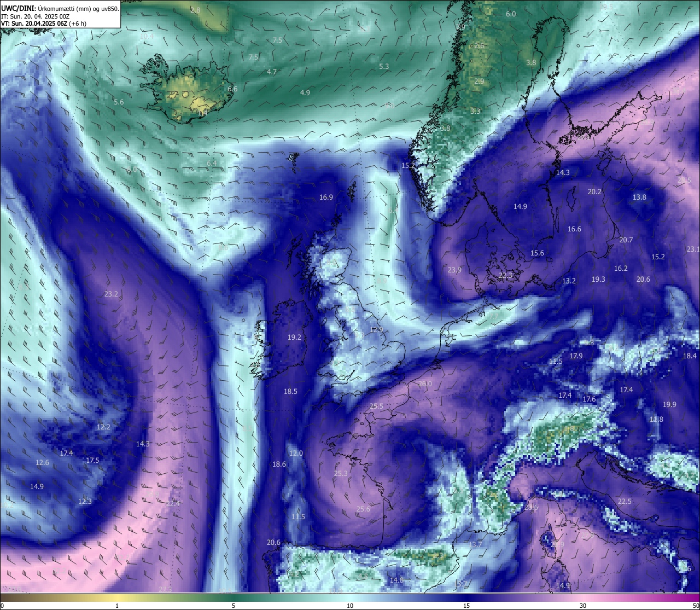Click the 12.0 value near Brittany

pyautogui.click(x=296, y=453)
